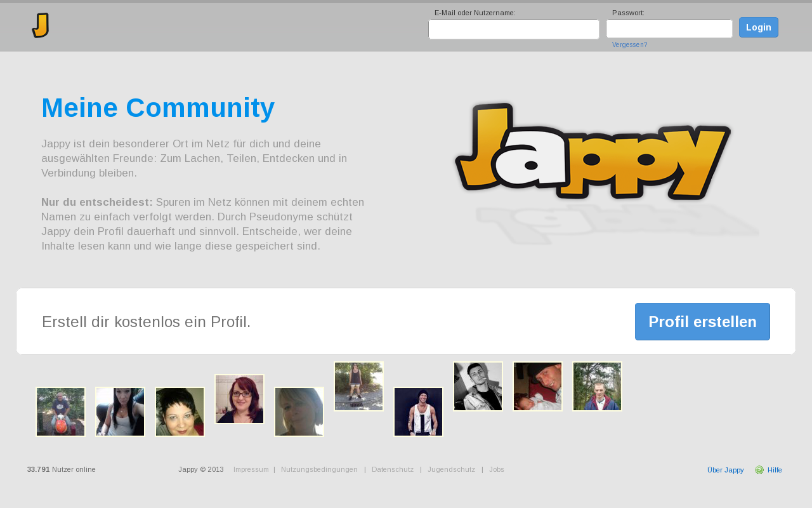Open Nutzungsbedingungen footer link
This screenshot has height=508, width=812.
coord(319,470)
